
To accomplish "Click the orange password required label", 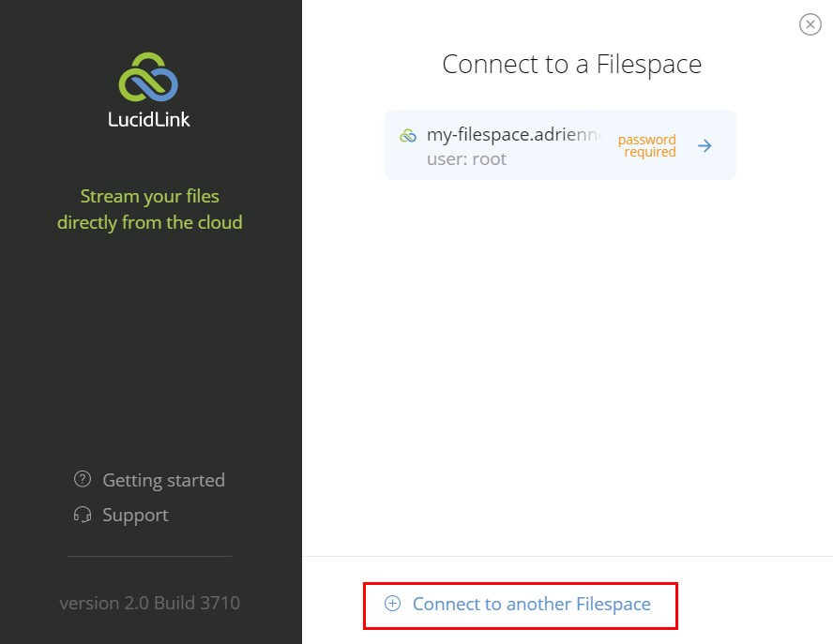I will pos(646,145).
